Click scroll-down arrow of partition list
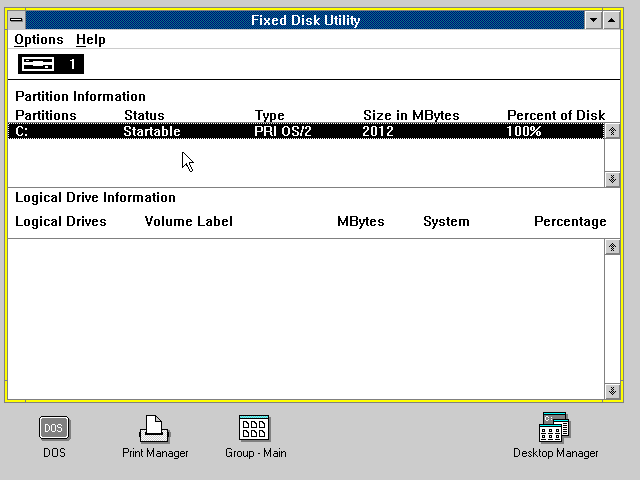Image resolution: width=640 pixels, height=480 pixels. click(612, 179)
